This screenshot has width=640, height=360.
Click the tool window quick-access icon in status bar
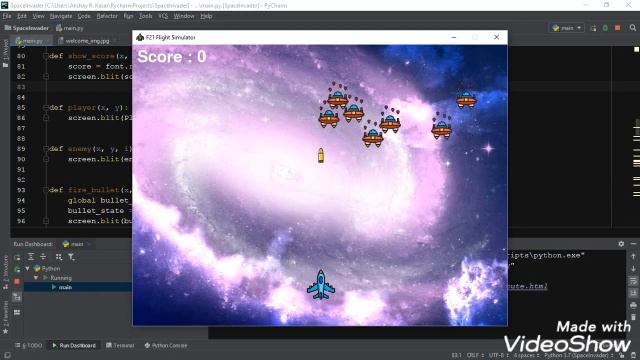tap(7, 356)
